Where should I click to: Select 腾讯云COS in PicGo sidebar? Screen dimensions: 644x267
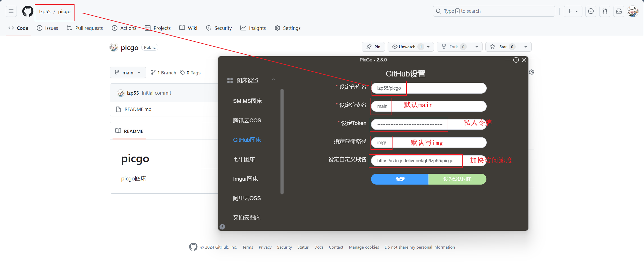click(247, 120)
